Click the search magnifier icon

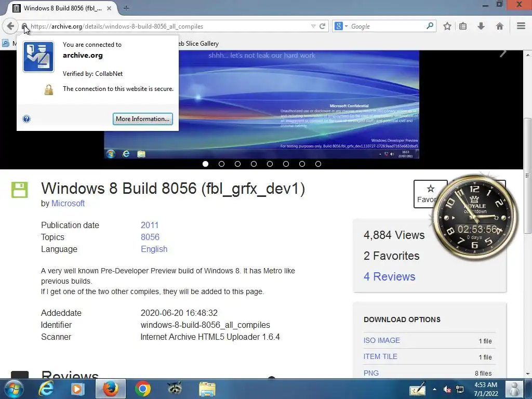pos(430,26)
